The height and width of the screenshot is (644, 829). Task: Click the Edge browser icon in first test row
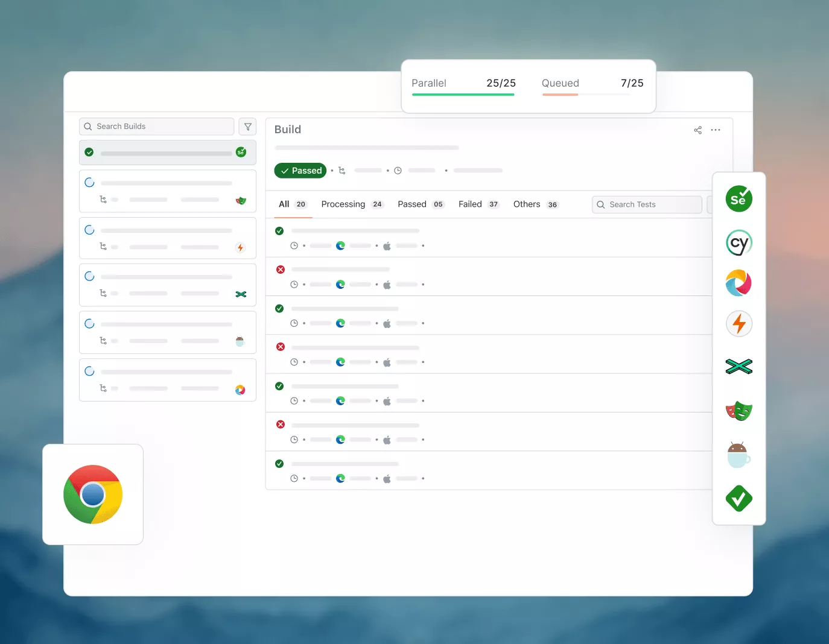341,246
